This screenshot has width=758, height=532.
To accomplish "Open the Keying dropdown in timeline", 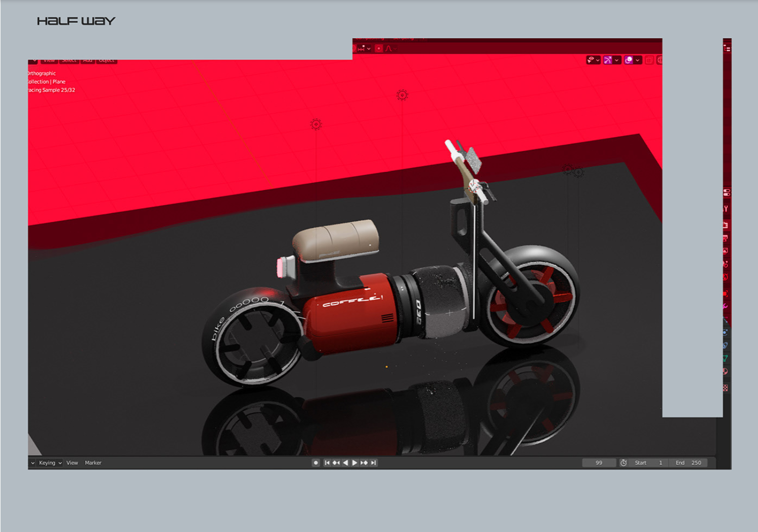I will (48, 462).
